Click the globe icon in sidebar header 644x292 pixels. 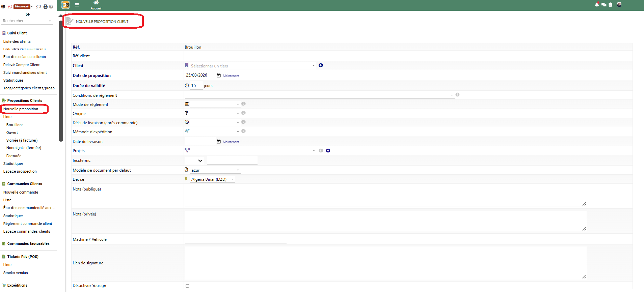3,7
